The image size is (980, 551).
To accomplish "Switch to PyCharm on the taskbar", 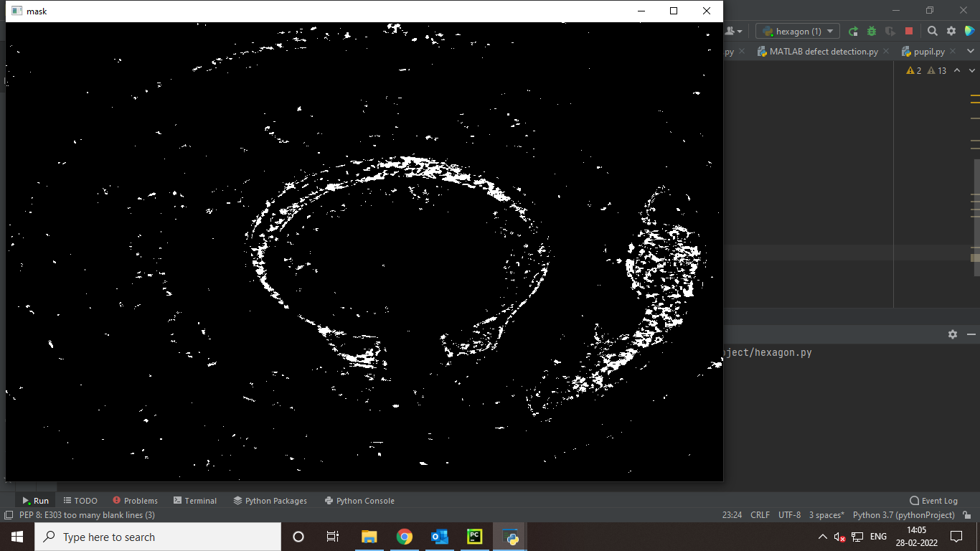I will point(474,537).
